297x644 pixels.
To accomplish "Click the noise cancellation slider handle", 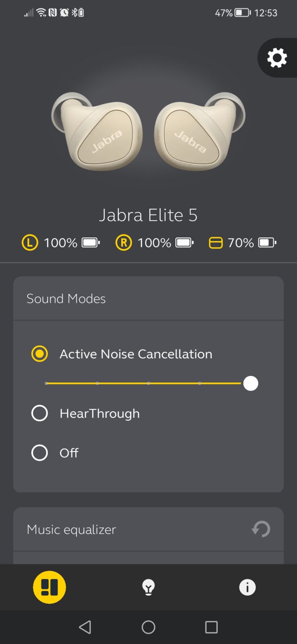I will (x=251, y=384).
